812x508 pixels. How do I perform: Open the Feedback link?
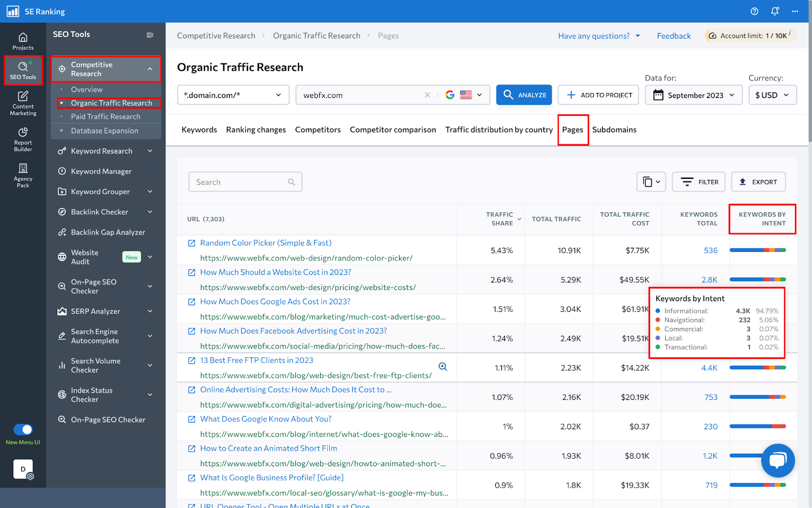(x=674, y=36)
